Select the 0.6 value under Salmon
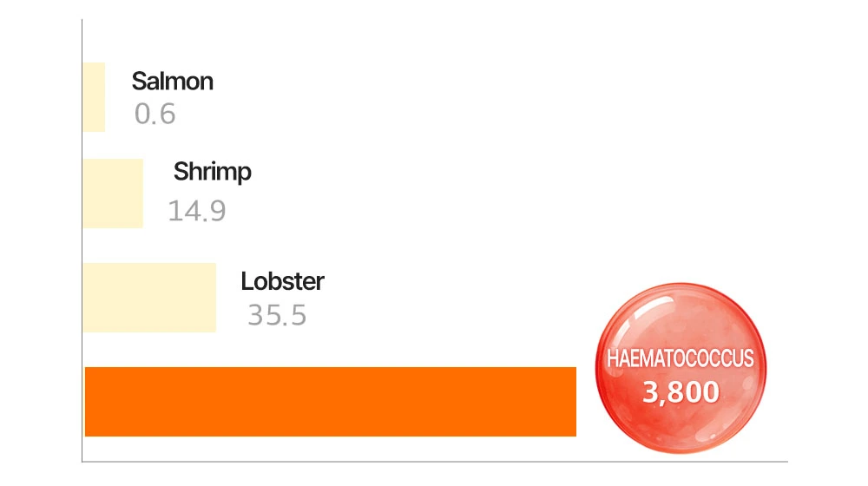This screenshot has height=486, width=868. [x=155, y=114]
